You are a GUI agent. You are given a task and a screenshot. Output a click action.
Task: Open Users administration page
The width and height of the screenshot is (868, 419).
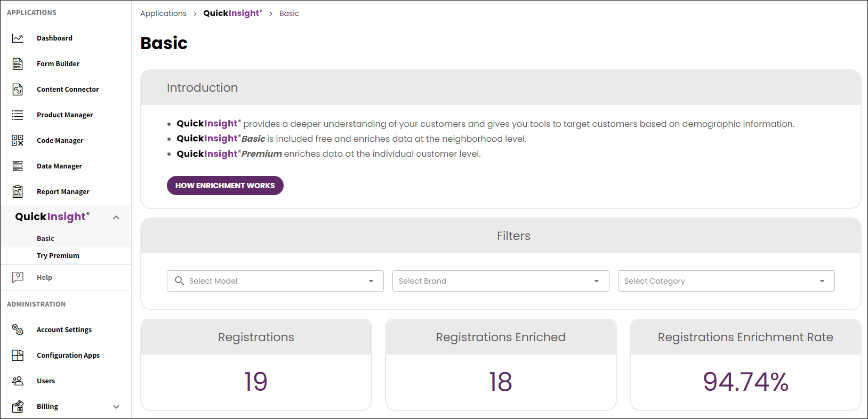(x=46, y=381)
